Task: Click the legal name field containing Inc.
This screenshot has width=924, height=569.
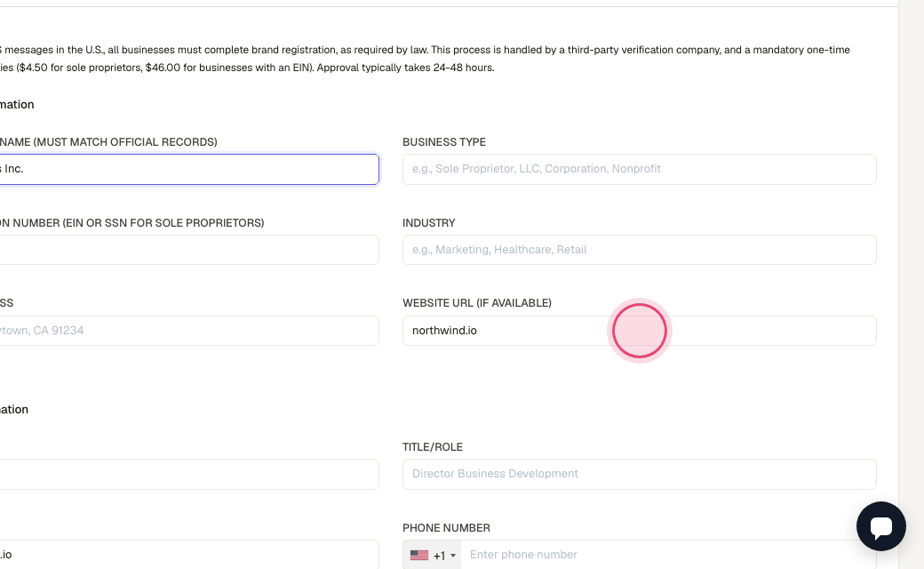Action: pos(189,169)
